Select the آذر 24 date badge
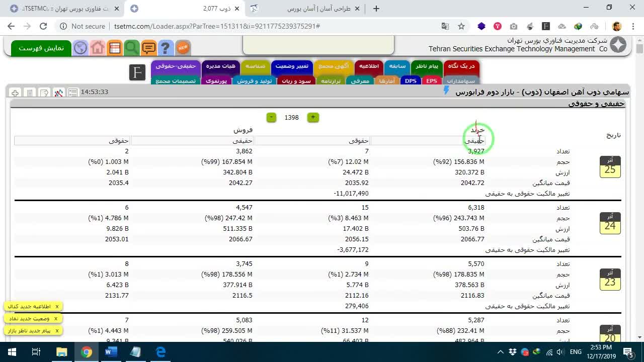The image size is (644, 362). (610, 223)
